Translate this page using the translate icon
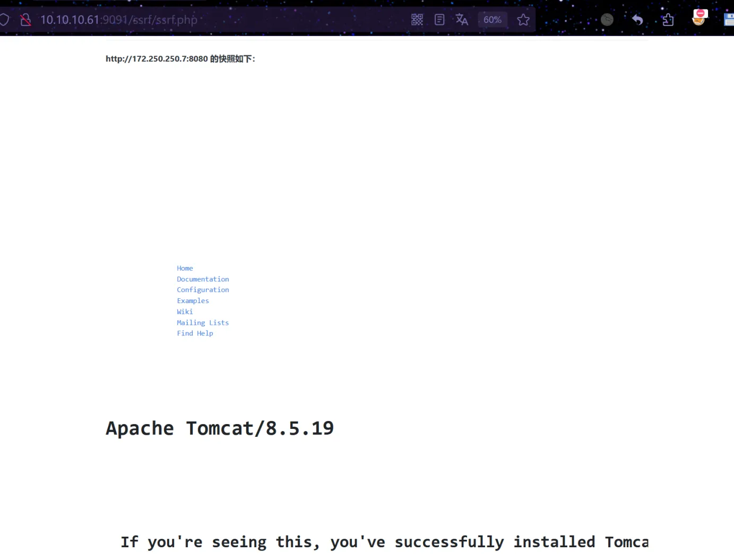This screenshot has width=734, height=560. click(x=462, y=20)
